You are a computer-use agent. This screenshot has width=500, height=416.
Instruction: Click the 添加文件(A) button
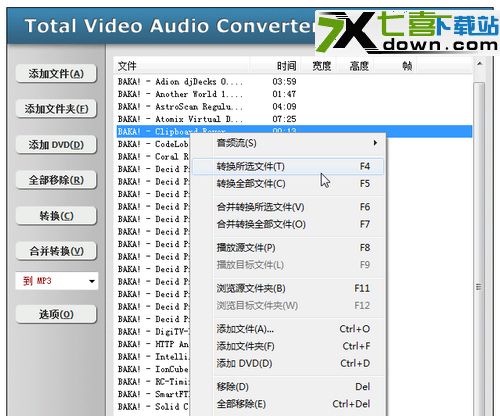[x=56, y=73]
